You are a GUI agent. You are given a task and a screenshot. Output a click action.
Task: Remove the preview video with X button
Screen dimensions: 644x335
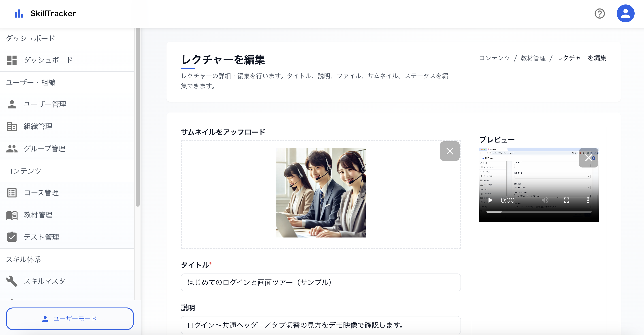coord(588,158)
